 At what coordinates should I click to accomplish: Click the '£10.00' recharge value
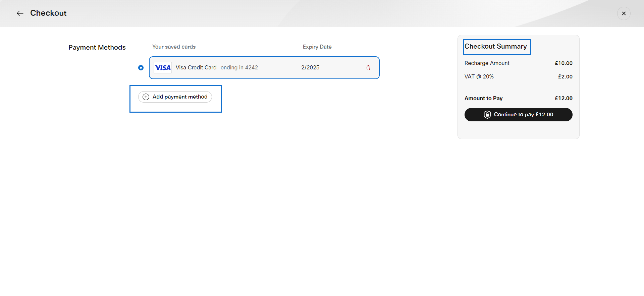564,63
